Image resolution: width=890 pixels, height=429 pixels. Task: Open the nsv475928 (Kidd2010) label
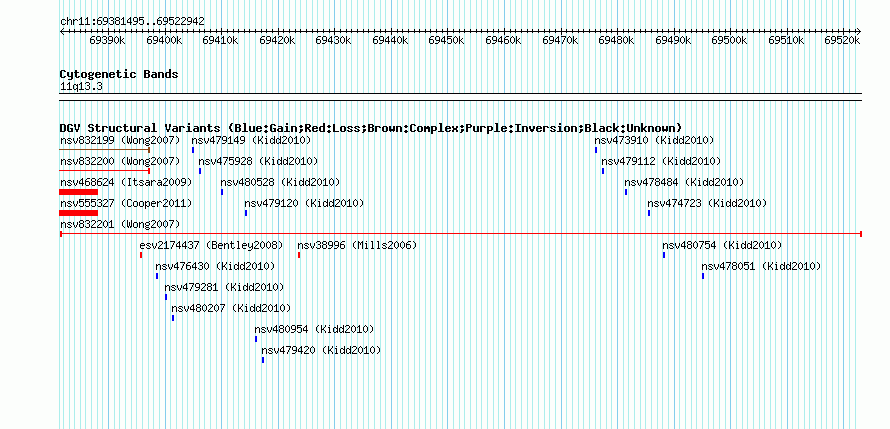[258, 161]
